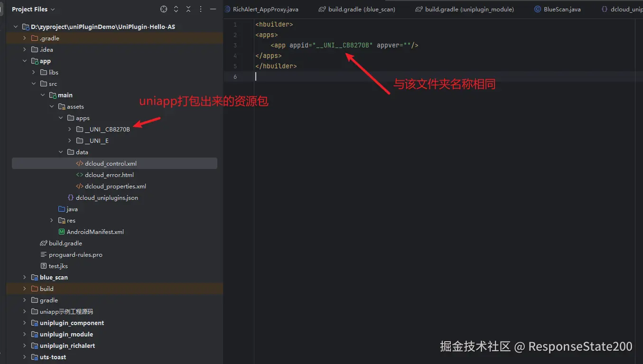Click the build.gradle elephant icon in tree
The width and height of the screenshot is (643, 364).
(x=44, y=243)
